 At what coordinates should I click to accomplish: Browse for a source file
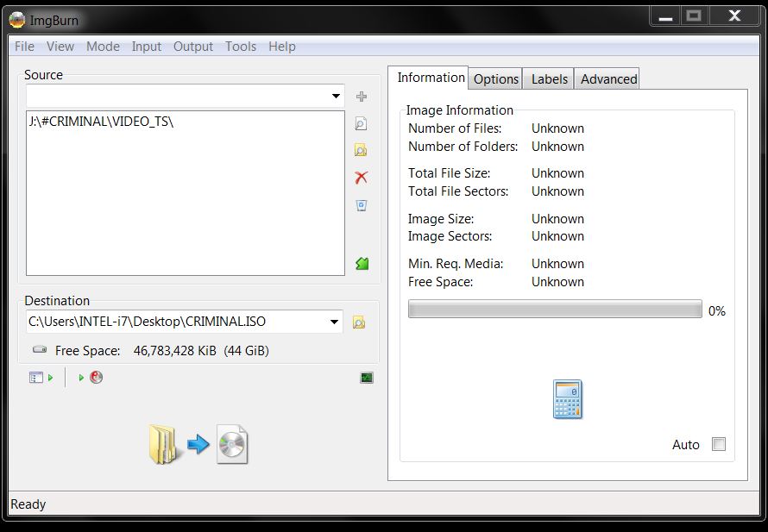[x=361, y=123]
